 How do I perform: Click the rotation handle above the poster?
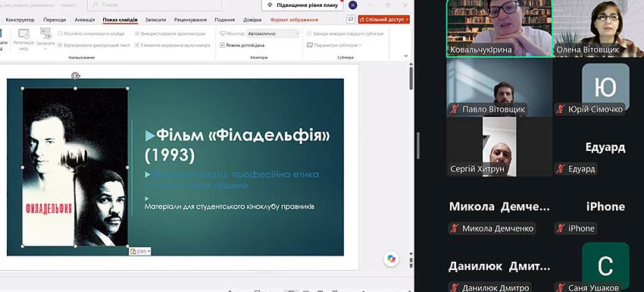[x=75, y=76]
